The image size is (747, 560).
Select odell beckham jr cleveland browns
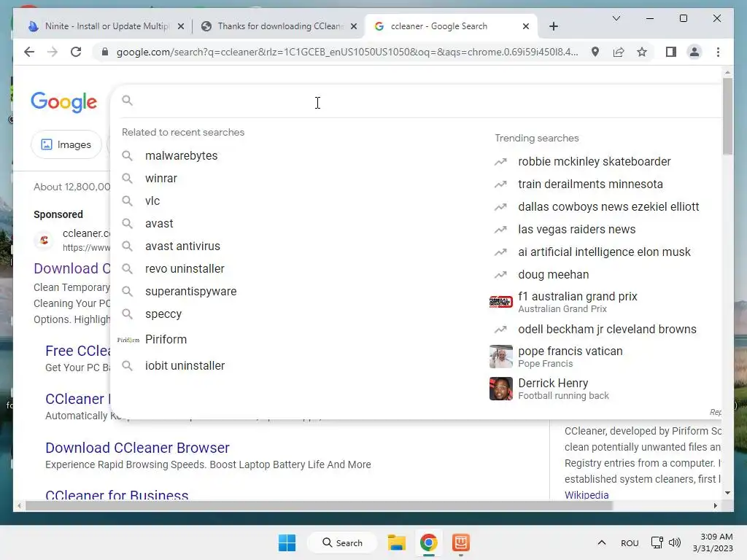coord(607,330)
